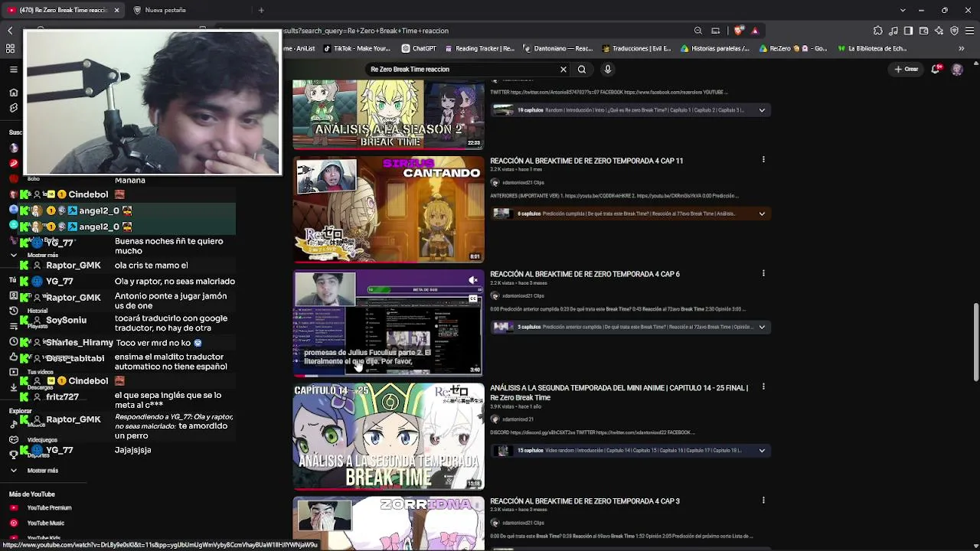The width and height of the screenshot is (980, 551).
Task: Go back with the browser back arrow
Action: click(10, 31)
